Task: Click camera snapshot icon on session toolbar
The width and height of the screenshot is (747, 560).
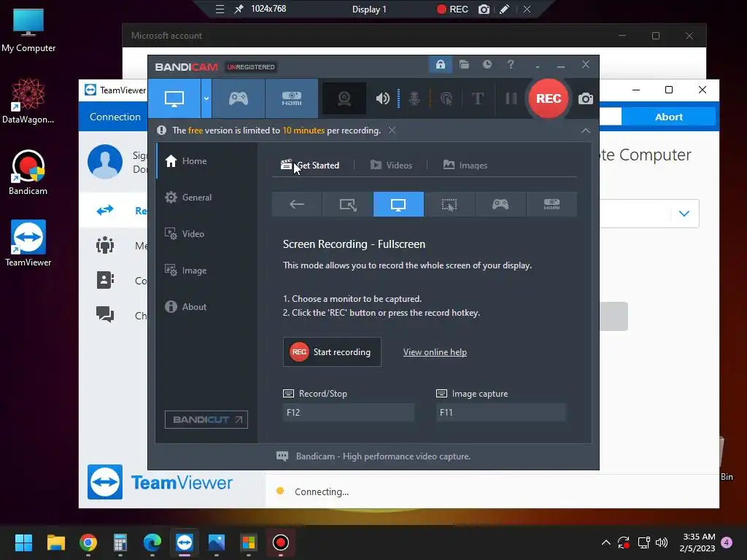Action: [x=484, y=9]
